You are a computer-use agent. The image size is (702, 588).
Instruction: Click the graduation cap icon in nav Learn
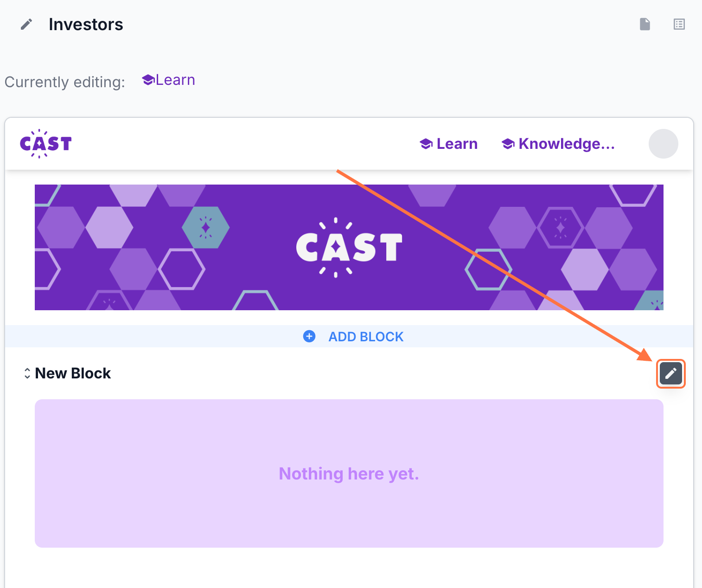point(426,144)
